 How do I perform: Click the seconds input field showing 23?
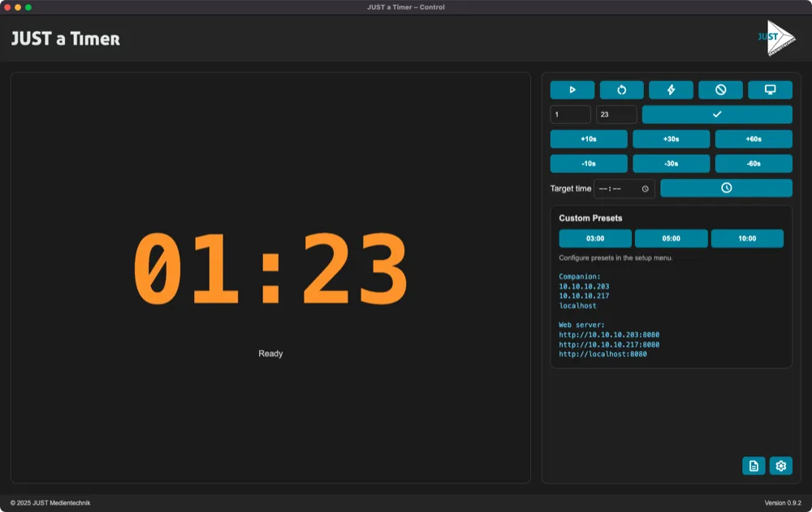click(616, 114)
